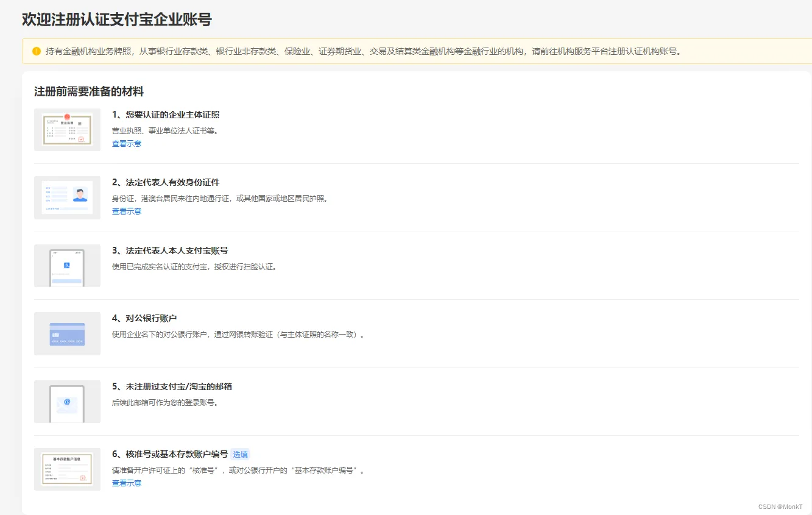The image size is (812, 515).
Task: Open the Alipay phone account thumbnail
Action: (x=67, y=266)
